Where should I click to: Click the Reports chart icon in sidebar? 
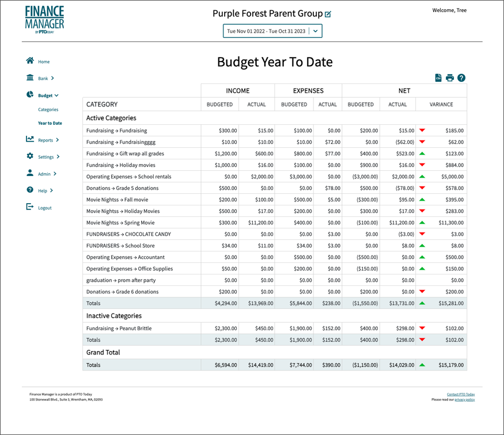pyautogui.click(x=29, y=139)
